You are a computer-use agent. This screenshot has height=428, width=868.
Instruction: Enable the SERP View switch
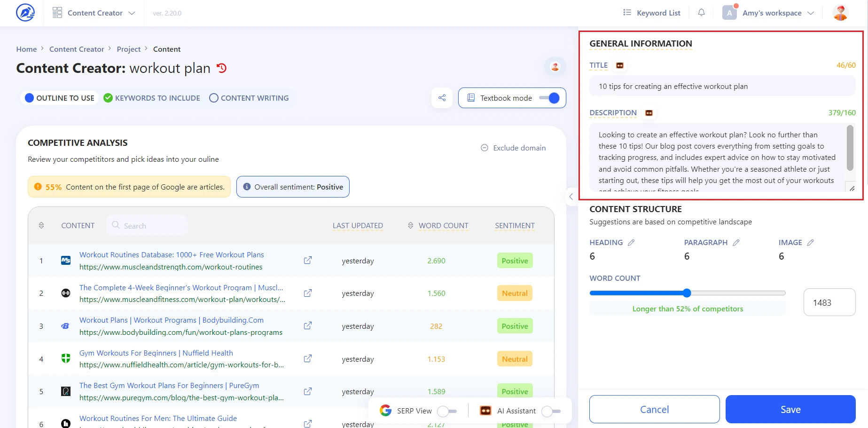[446, 411]
